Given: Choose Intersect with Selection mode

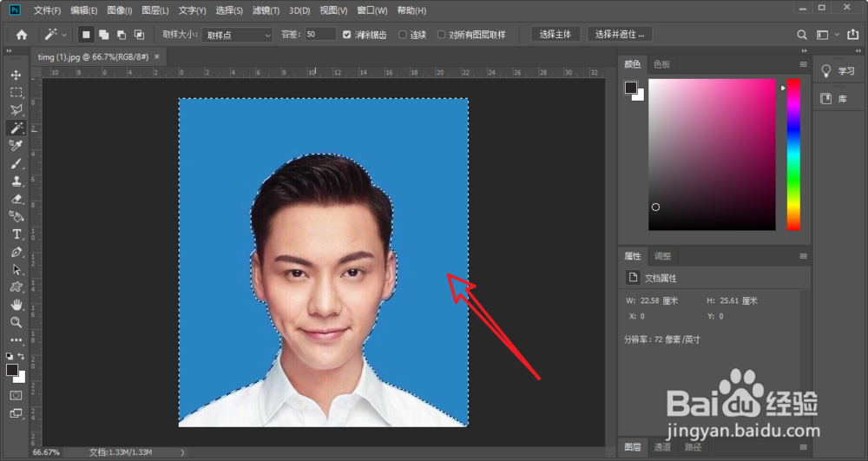Looking at the screenshot, I should pos(139,35).
